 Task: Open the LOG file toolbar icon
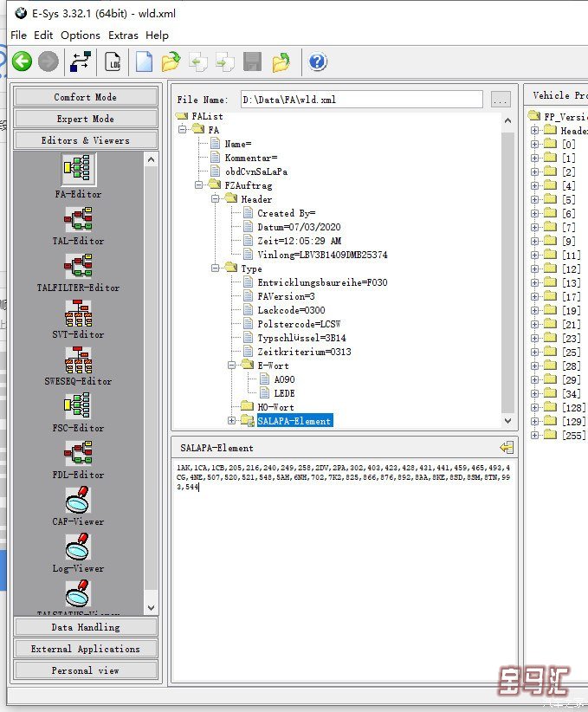tap(113, 61)
